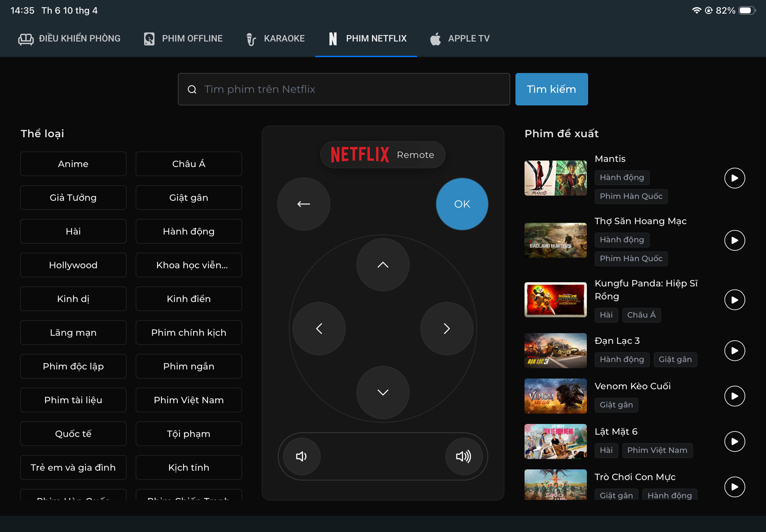
Task: Play Mantis using its play icon
Action: pos(734,178)
